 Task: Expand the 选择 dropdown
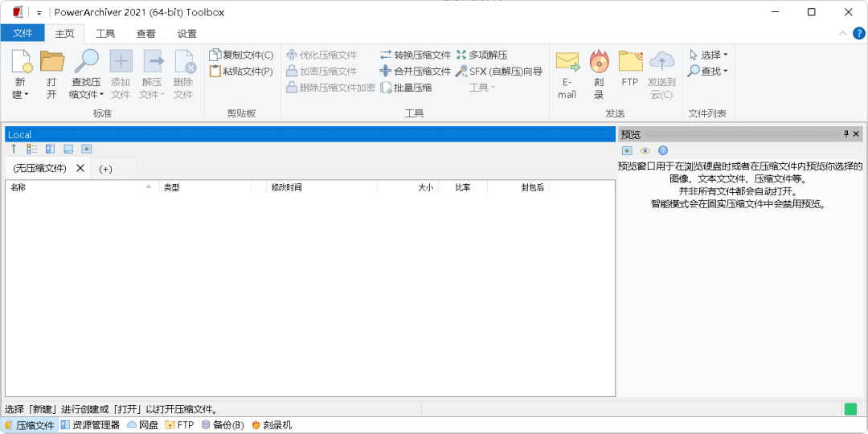click(709, 55)
